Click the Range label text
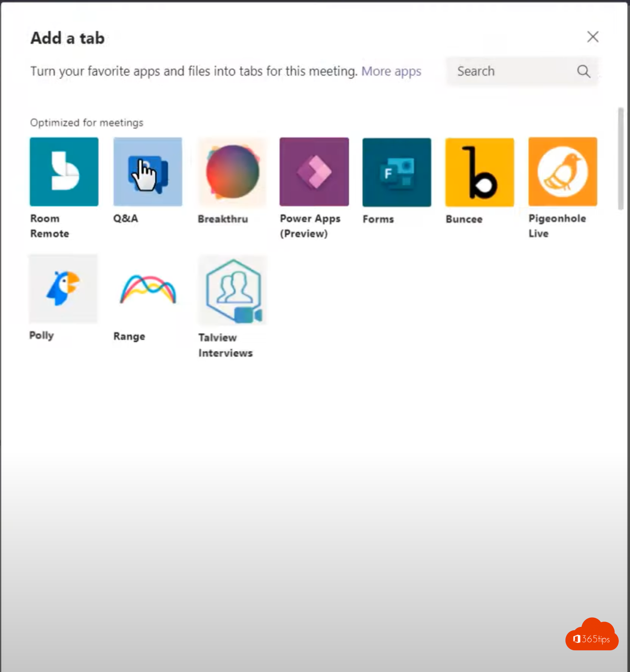Image resolution: width=630 pixels, height=672 pixels. (x=129, y=336)
